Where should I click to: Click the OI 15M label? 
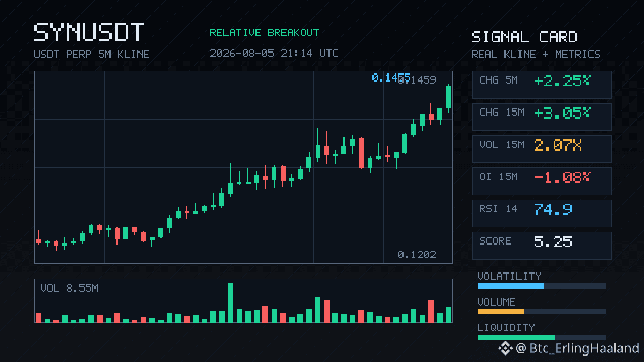[499, 177]
